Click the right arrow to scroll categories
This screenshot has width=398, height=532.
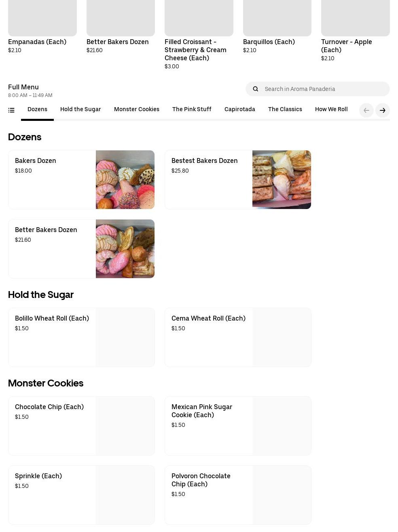[383, 110]
